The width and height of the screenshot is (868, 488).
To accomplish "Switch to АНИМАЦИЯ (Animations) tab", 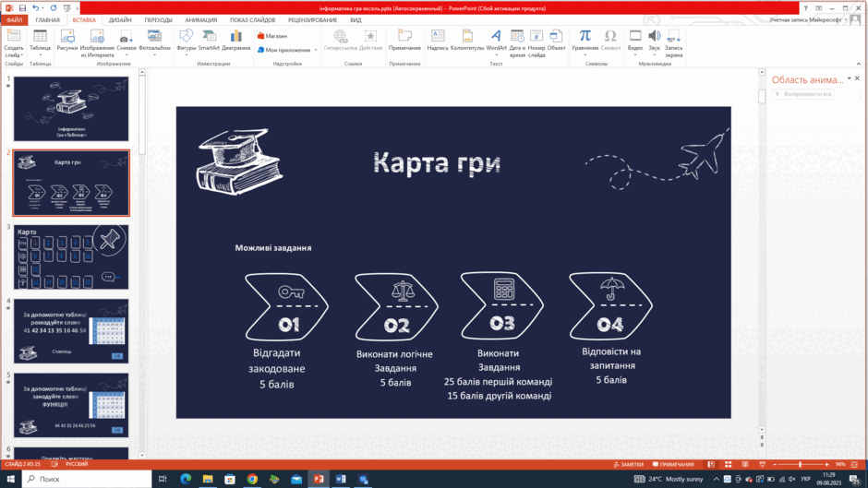I will tap(201, 20).
